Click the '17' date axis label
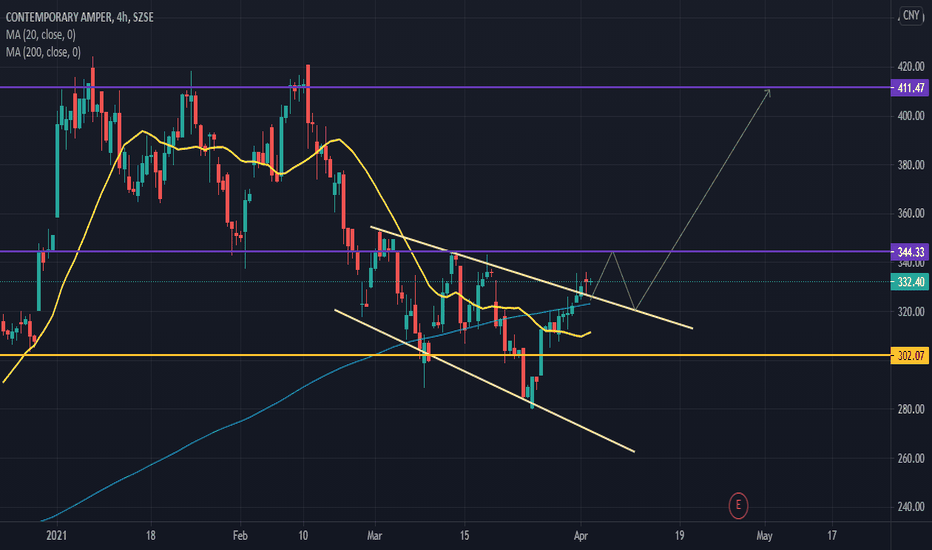The height and width of the screenshot is (550, 932). tap(832, 536)
